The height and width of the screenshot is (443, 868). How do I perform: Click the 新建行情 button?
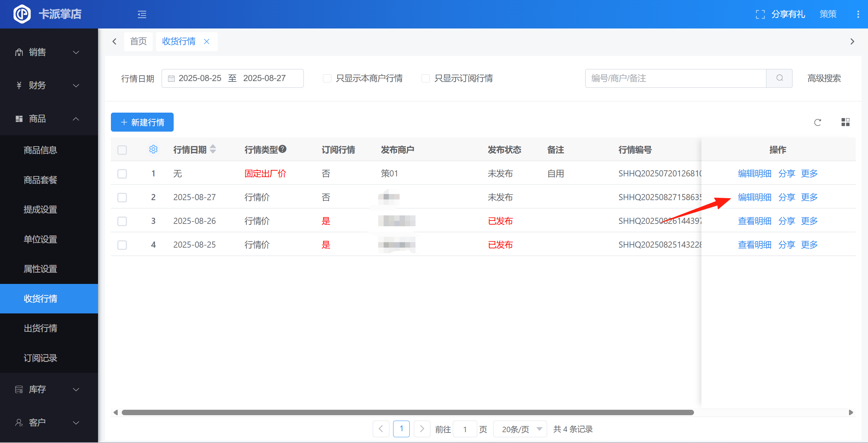coord(142,122)
